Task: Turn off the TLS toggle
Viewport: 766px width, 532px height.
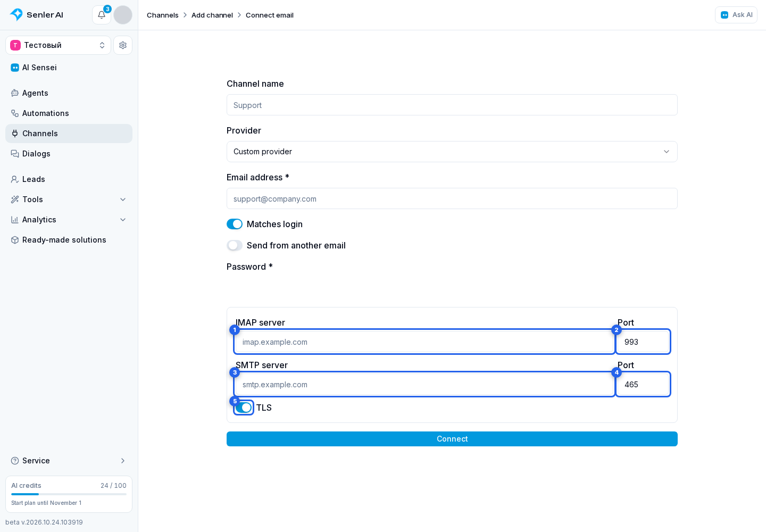Action: [x=244, y=408]
